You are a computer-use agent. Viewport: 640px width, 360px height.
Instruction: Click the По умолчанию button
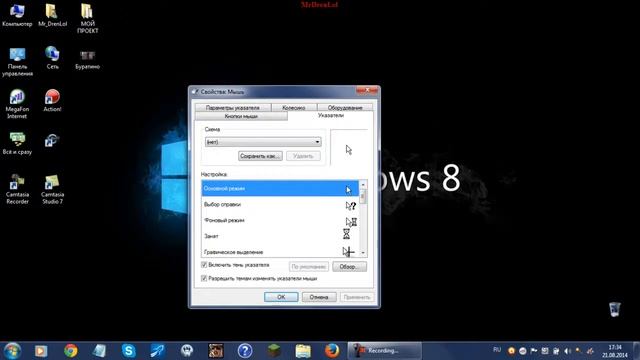[x=309, y=267]
